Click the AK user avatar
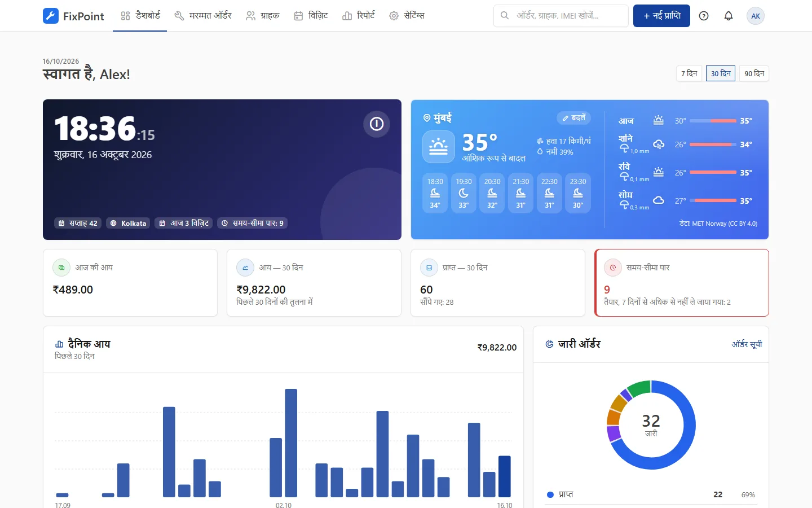 (756, 16)
